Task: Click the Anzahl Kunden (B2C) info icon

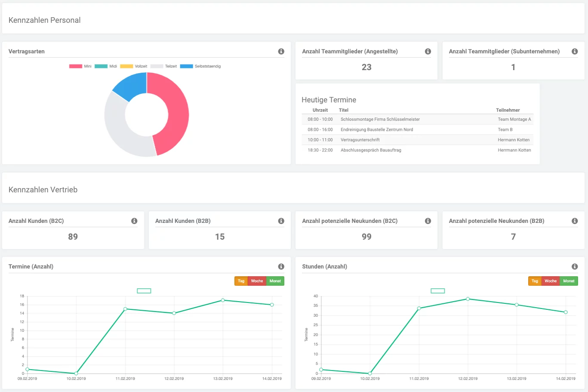Action: 134,221
